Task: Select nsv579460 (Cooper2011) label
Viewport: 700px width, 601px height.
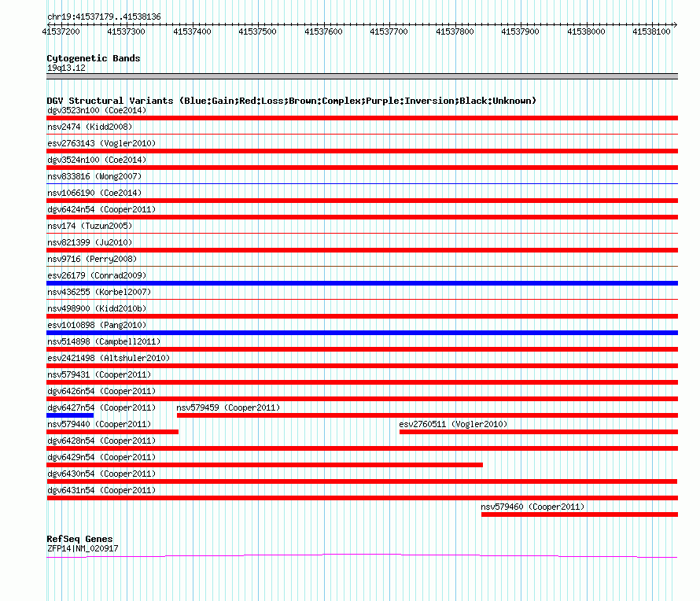Action: [x=532, y=507]
